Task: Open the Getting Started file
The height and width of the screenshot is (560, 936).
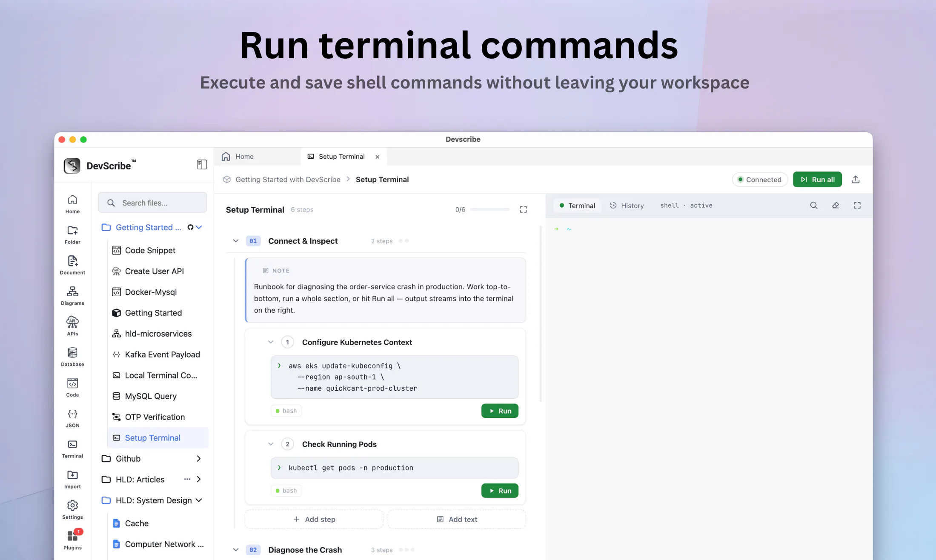Action: (158, 313)
